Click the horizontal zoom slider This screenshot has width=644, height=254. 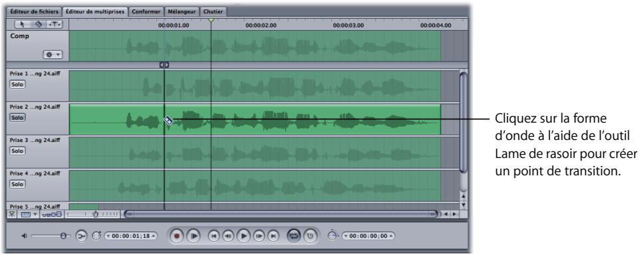93,214
